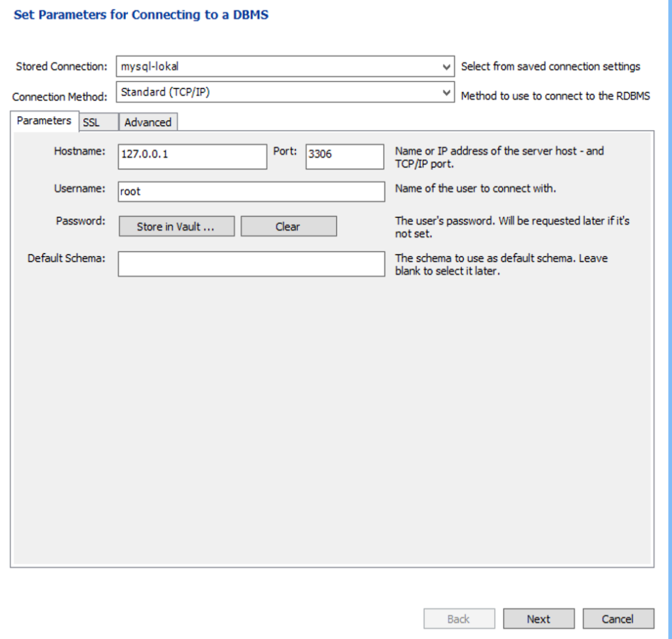
Task: Click the 'Hostname:' label
Action: click(x=79, y=151)
